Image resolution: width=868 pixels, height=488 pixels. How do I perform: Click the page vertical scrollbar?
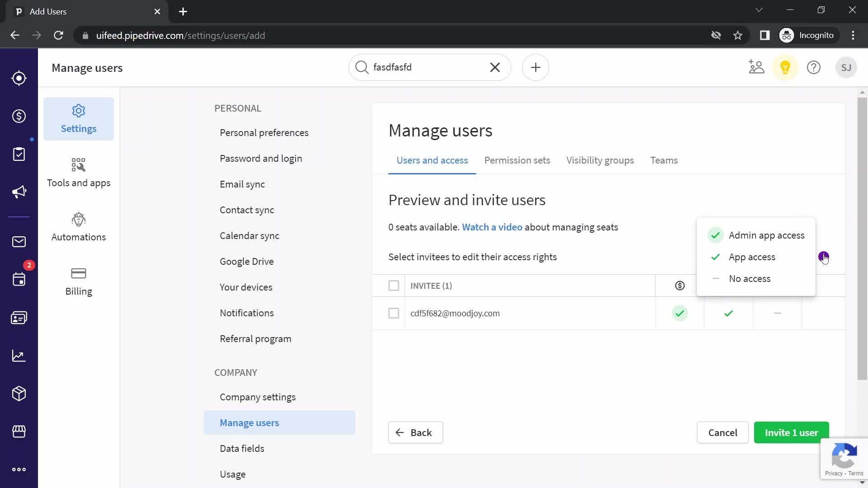tap(862, 239)
